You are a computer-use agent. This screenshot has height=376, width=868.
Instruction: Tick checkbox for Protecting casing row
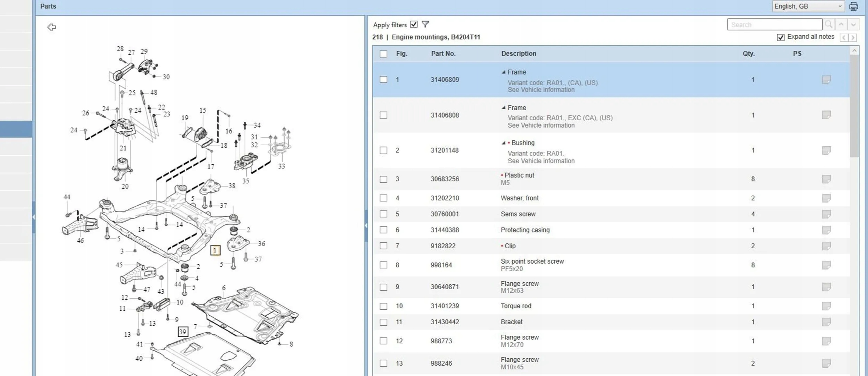383,230
